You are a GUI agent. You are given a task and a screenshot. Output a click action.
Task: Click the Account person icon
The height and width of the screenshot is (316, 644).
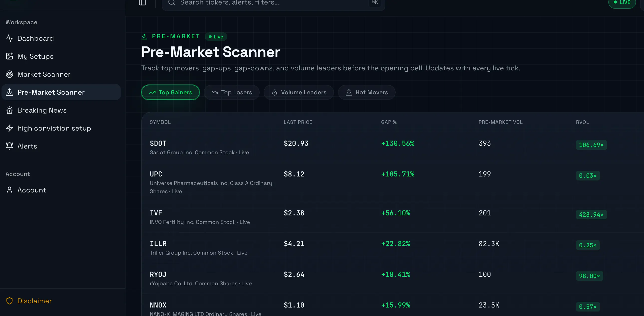pyautogui.click(x=9, y=190)
